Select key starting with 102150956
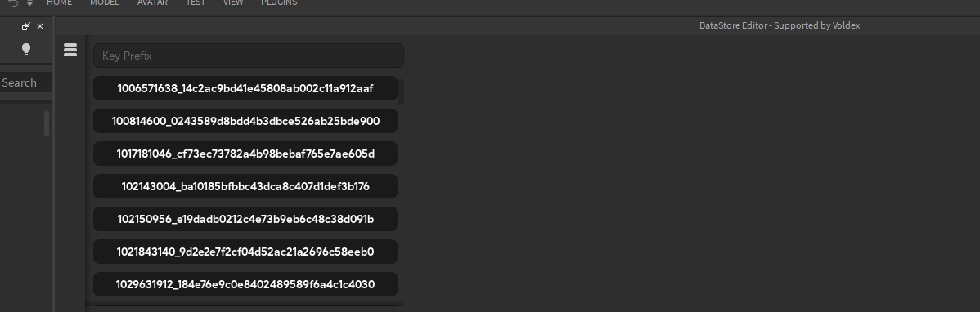Screen dimensions: 980x312 pos(245,219)
